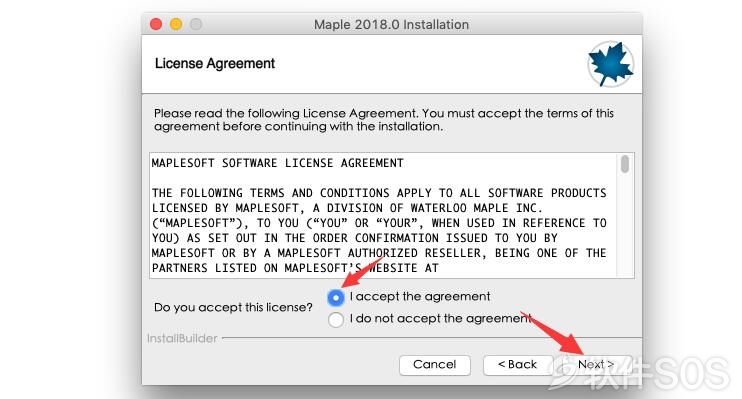742x399 pixels.
Task: Click the greyed-out zoom window button
Action: click(x=196, y=24)
